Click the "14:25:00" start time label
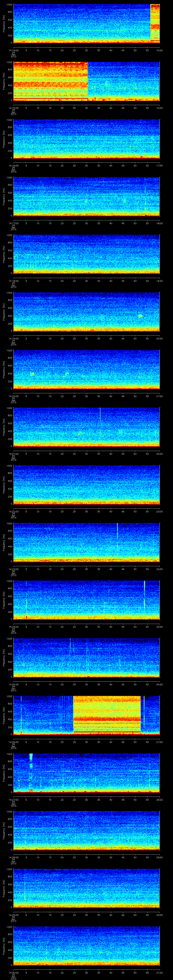 [x=13, y=684]
